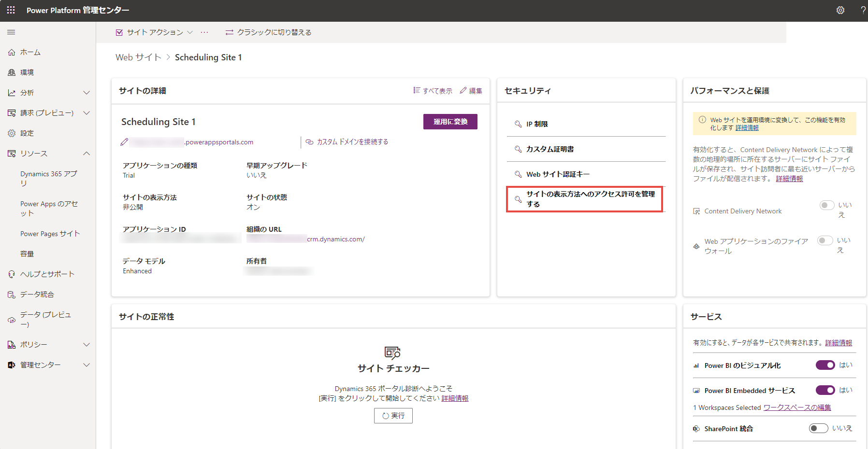
Task: Open ワークスペースの編集 link
Action: pos(797,407)
